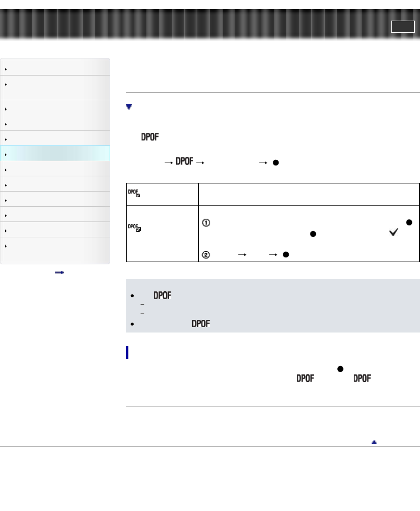Click the DPOF multiple-images icon in second table row

(134, 228)
